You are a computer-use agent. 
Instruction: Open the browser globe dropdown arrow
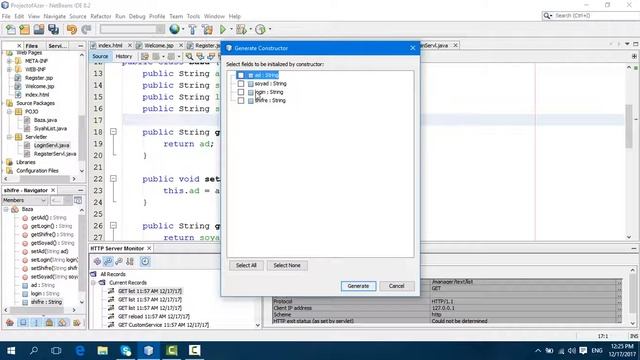(182, 29)
